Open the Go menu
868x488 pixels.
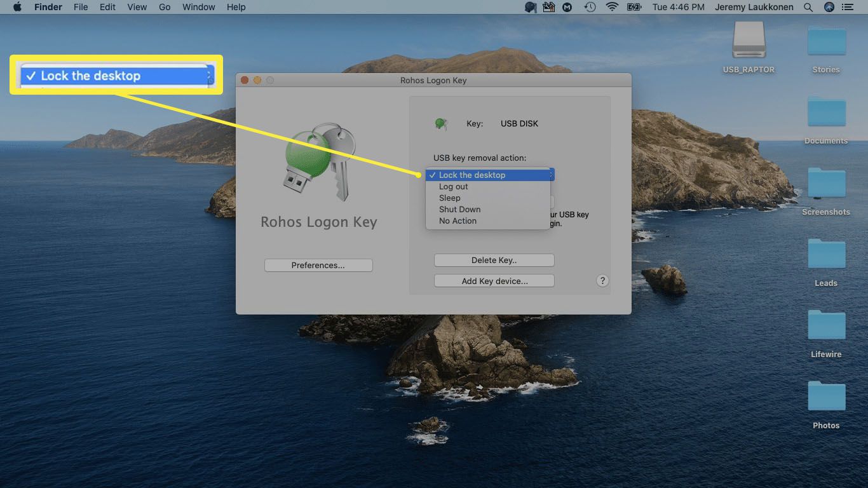click(x=165, y=7)
